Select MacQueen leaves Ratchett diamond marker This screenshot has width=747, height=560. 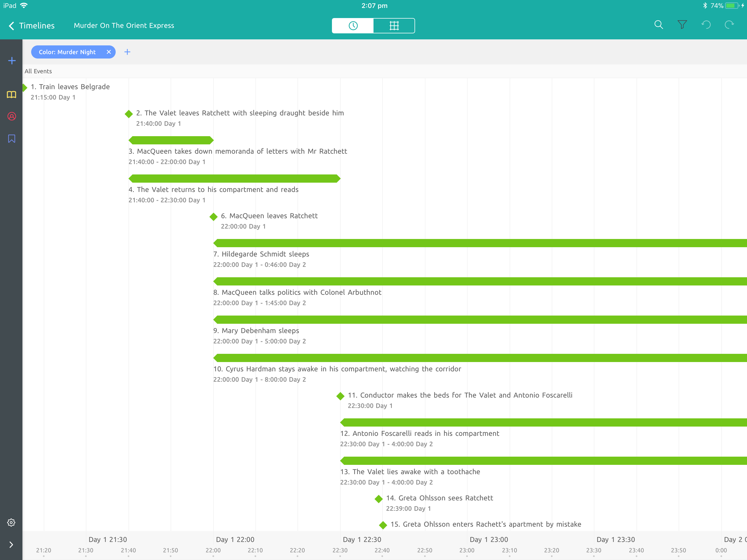click(214, 217)
